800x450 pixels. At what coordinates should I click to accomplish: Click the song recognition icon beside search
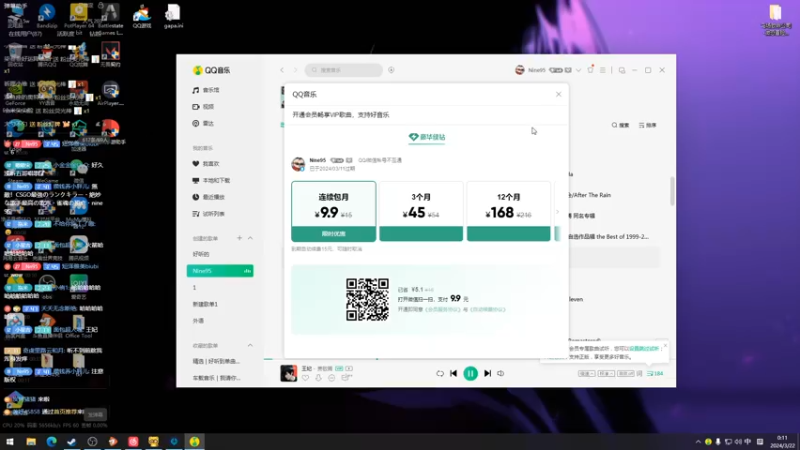coord(391,70)
